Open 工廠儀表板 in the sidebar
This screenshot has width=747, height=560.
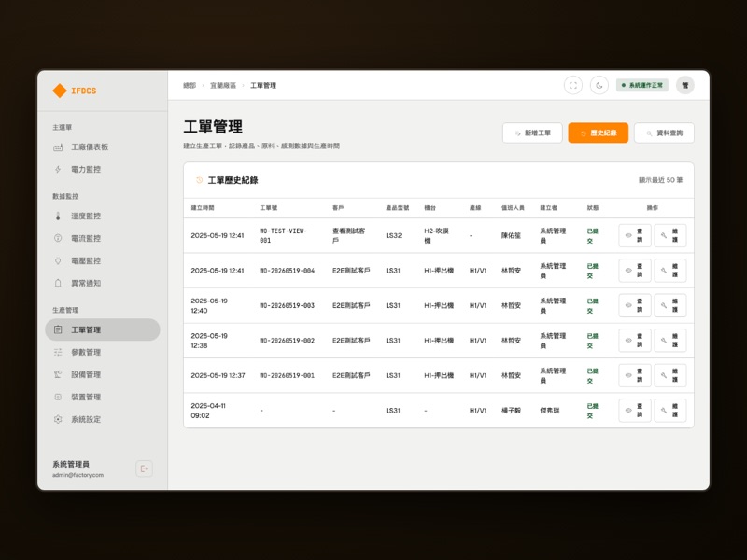pos(102,147)
